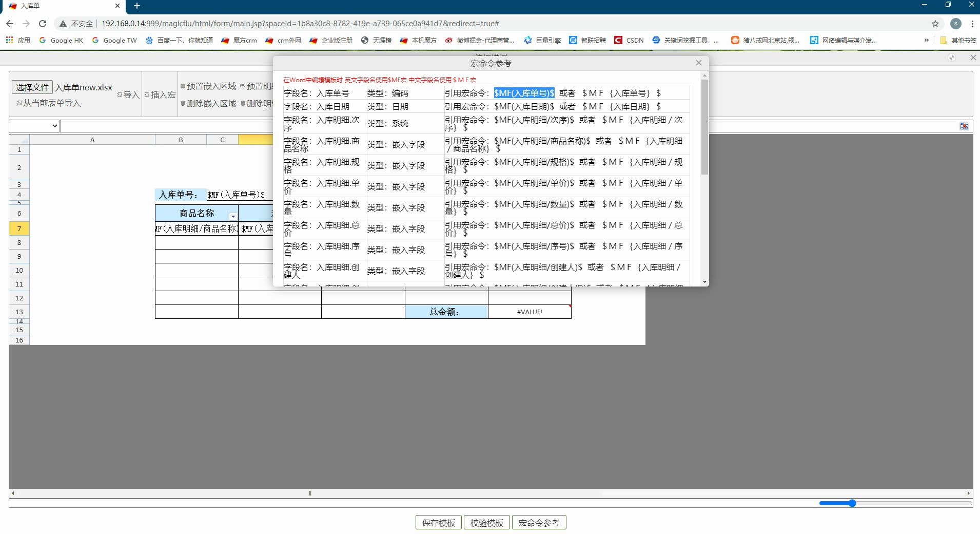Select row 7 header
This screenshot has width=980, height=534.
tap(19, 228)
